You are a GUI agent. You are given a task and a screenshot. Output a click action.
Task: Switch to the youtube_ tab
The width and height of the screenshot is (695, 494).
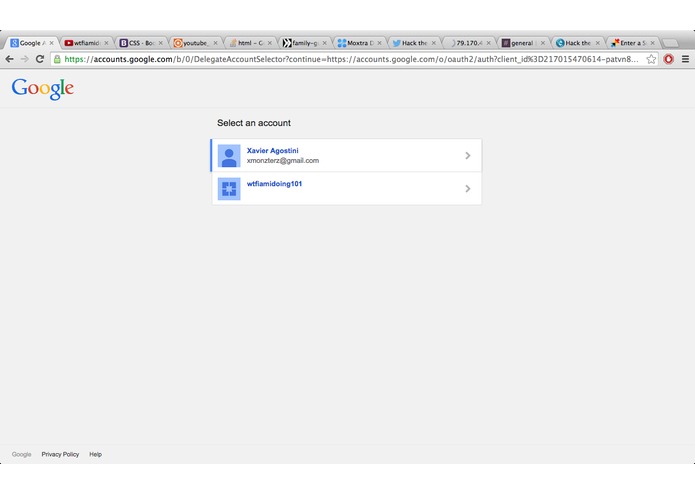click(x=195, y=43)
